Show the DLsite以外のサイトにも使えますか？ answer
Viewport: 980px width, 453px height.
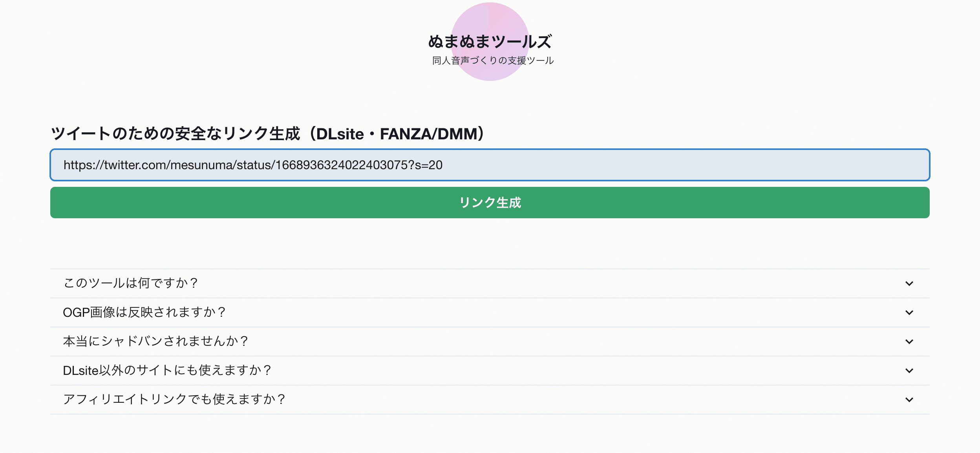167,370
